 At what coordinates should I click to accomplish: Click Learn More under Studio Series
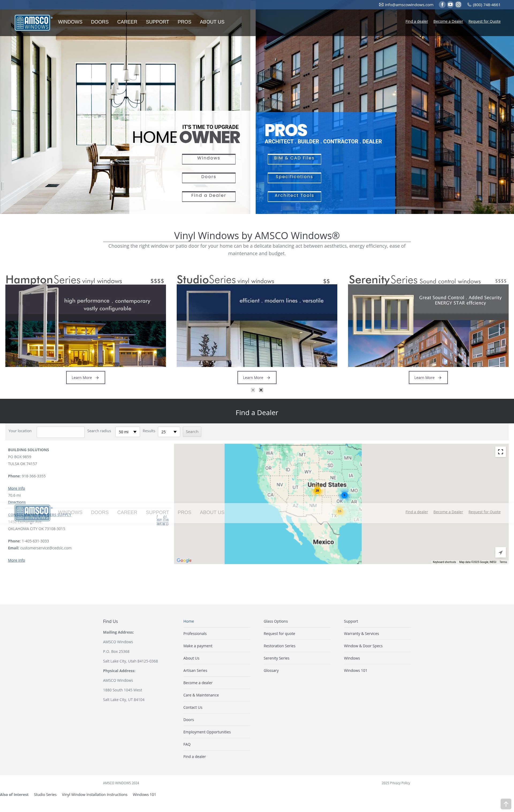(257, 378)
